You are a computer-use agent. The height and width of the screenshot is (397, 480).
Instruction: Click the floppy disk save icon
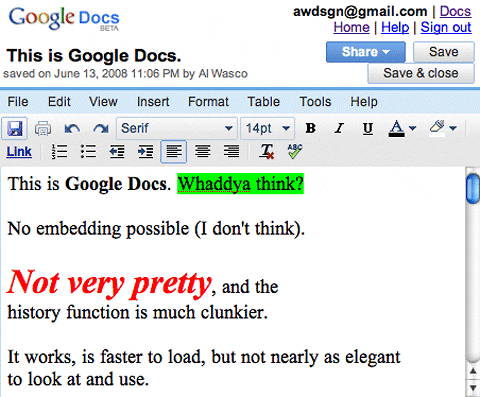click(x=14, y=128)
